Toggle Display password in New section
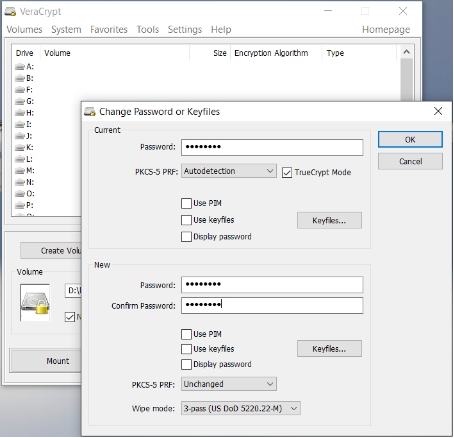454x438 pixels. coord(186,364)
